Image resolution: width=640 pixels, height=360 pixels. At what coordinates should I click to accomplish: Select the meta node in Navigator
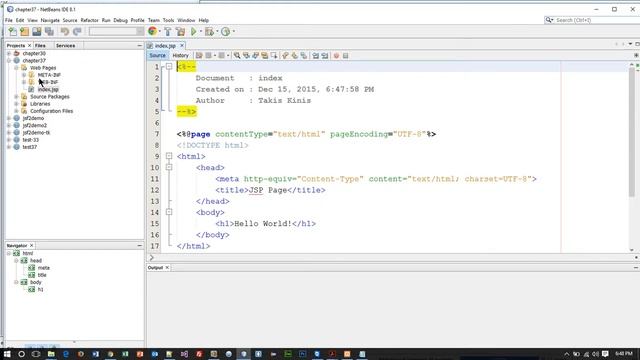tap(44, 268)
